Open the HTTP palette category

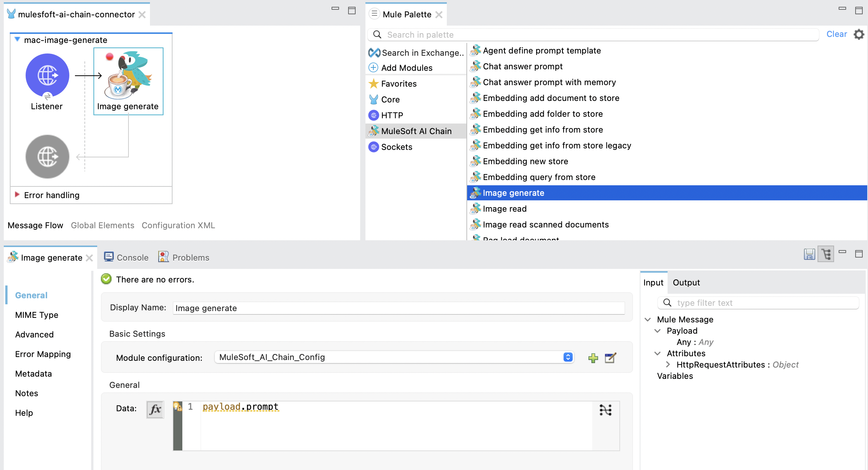(386, 115)
